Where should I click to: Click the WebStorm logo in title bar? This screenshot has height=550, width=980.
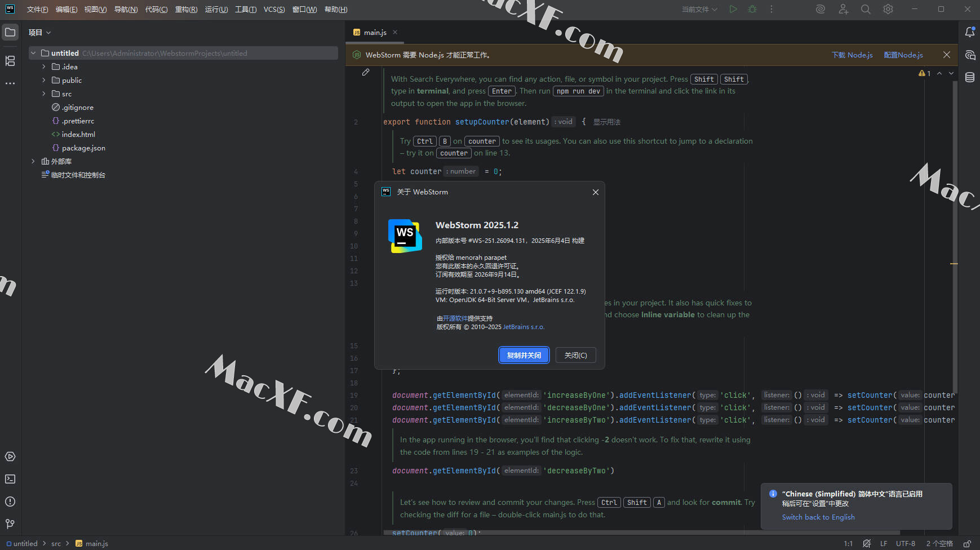point(10,9)
